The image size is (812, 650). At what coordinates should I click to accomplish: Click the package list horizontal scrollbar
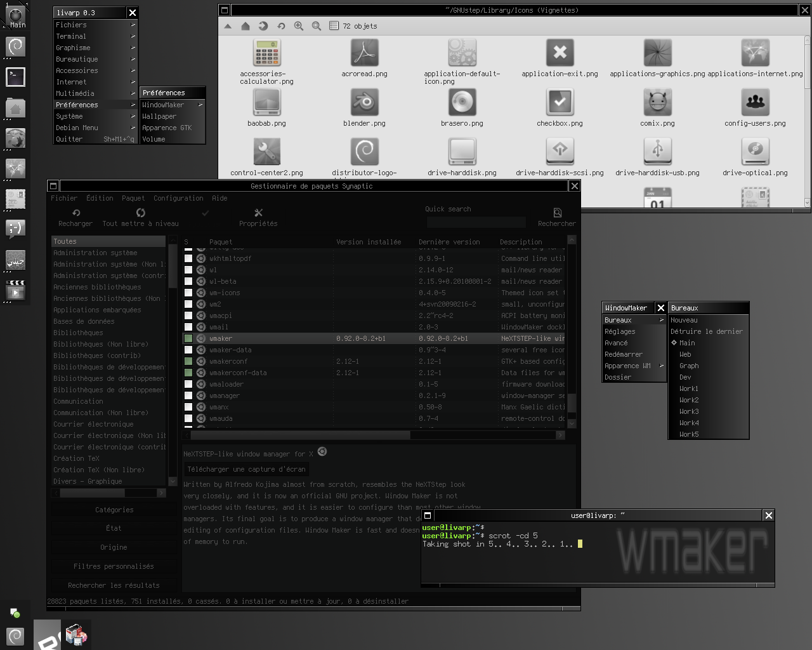point(300,435)
